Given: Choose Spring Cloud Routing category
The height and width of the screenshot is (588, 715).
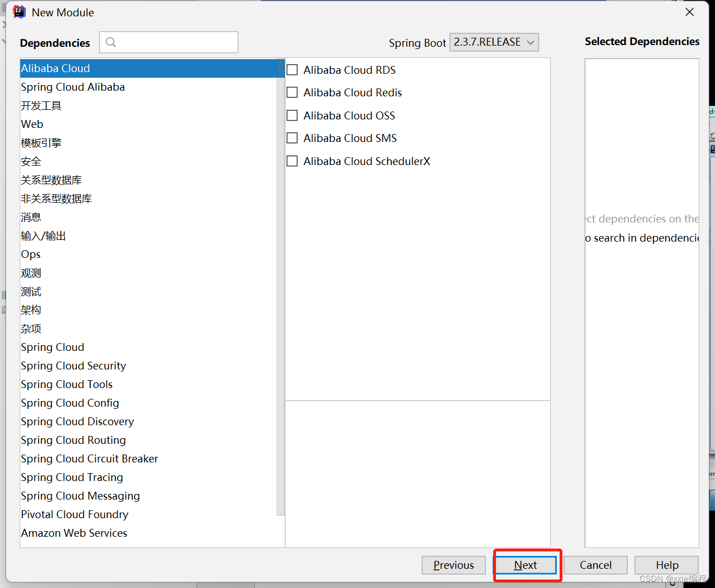Looking at the screenshot, I should tap(149, 440).
